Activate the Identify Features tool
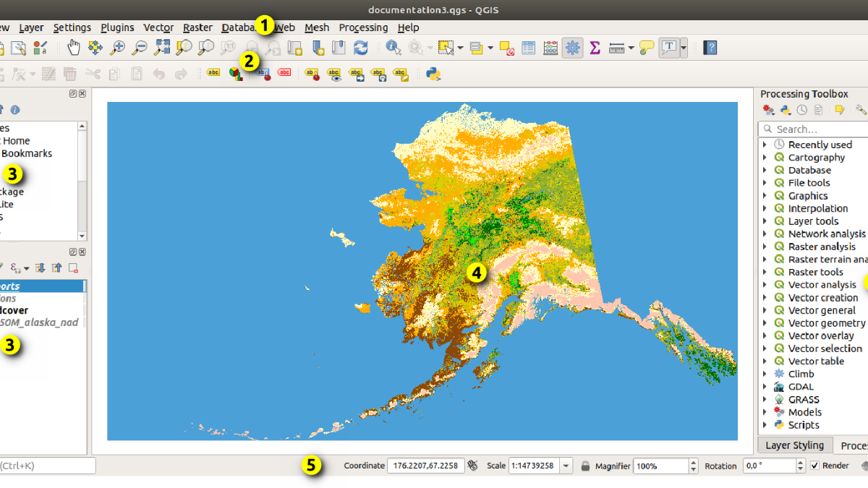Screen dimensions: 868x488 pyautogui.click(x=393, y=48)
